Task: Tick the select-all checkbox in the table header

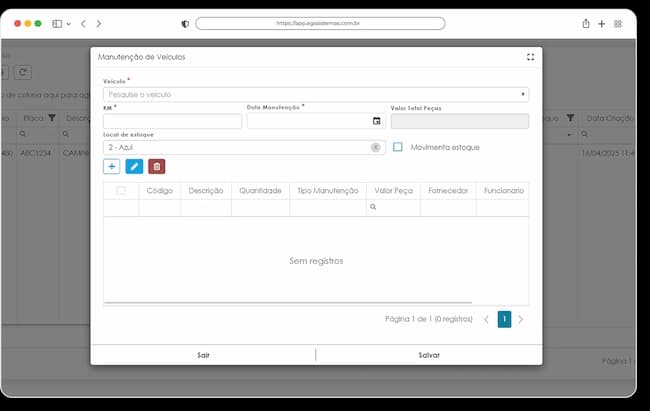Action: [x=121, y=190]
